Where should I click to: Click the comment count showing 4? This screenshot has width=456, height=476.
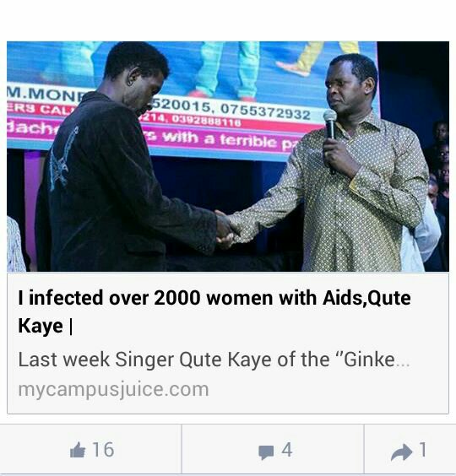287,450
